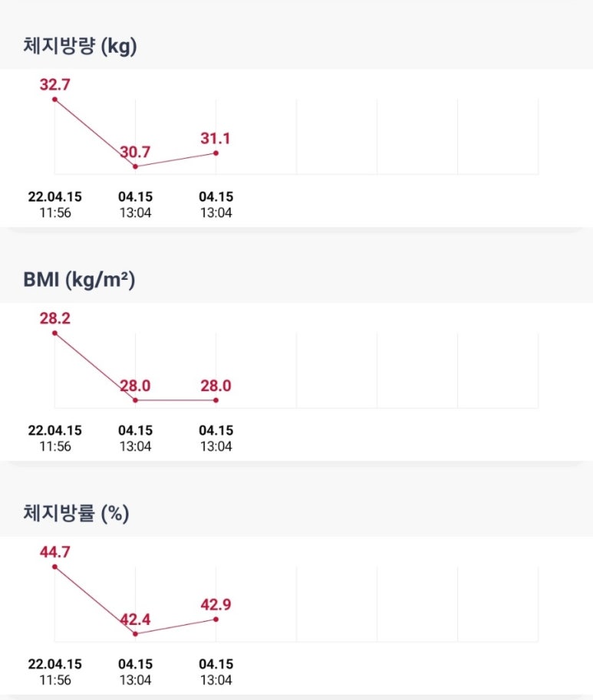Open the 체지방량 (kg) section header
Image resolution: width=593 pixels, height=700 pixels.
80,46
